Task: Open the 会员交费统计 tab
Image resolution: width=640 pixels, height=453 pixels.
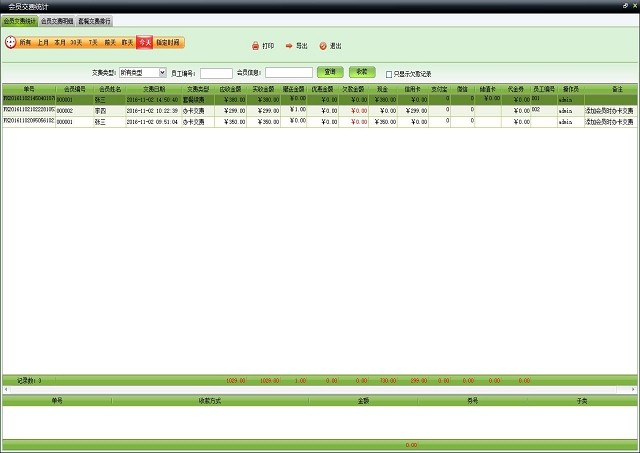Action: (x=19, y=20)
